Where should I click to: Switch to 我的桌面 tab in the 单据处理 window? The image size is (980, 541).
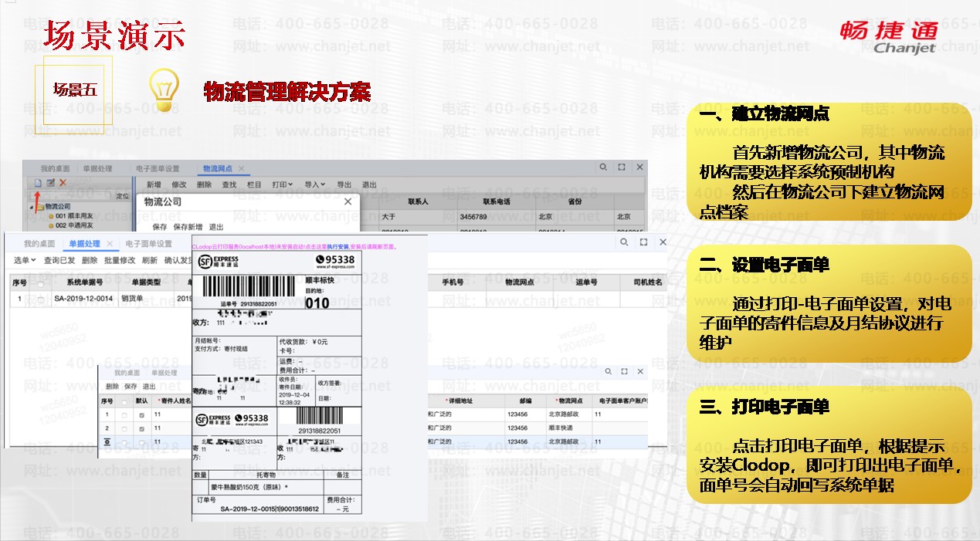39,244
